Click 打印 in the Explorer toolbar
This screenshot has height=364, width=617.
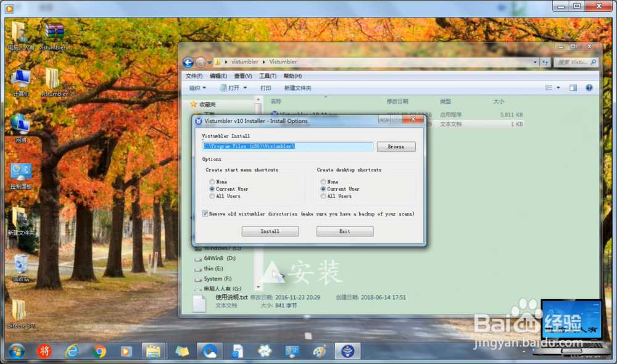(265, 88)
